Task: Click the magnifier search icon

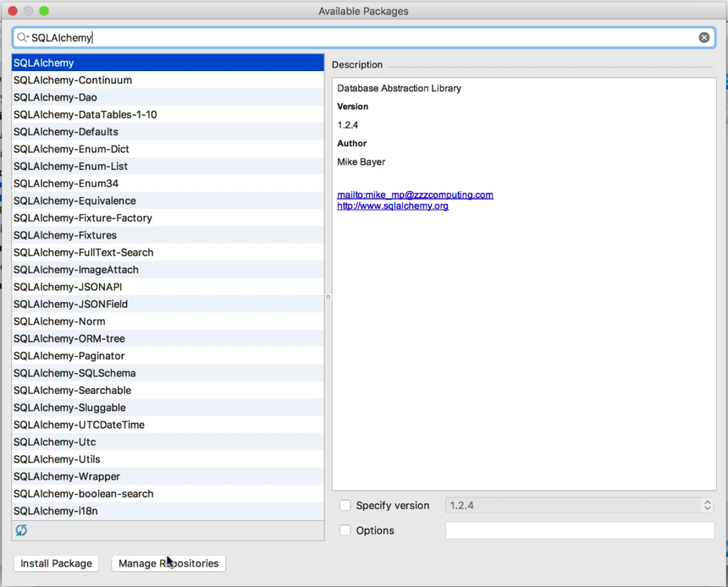Action: coord(21,37)
